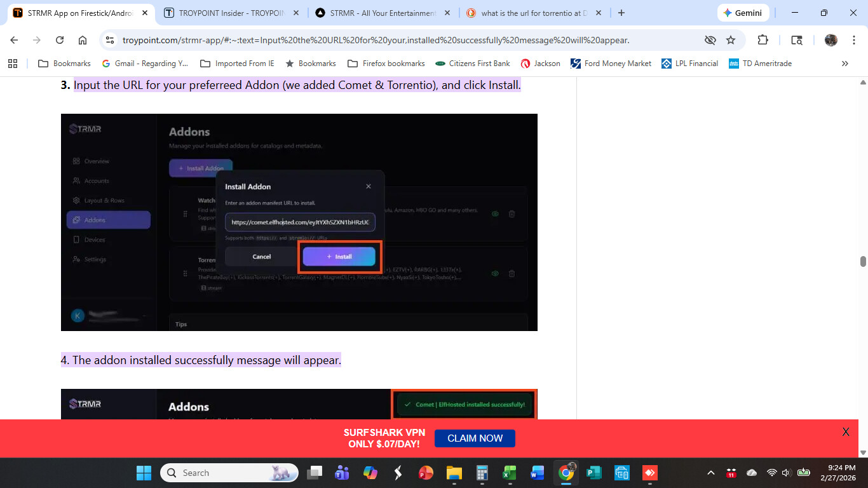Expand the hidden bookmarks overflow chevron

tap(844, 64)
